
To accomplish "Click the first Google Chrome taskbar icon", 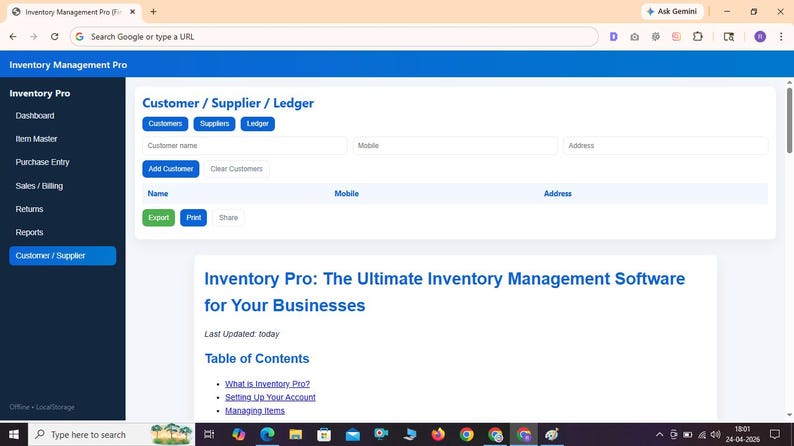I will click(466, 434).
